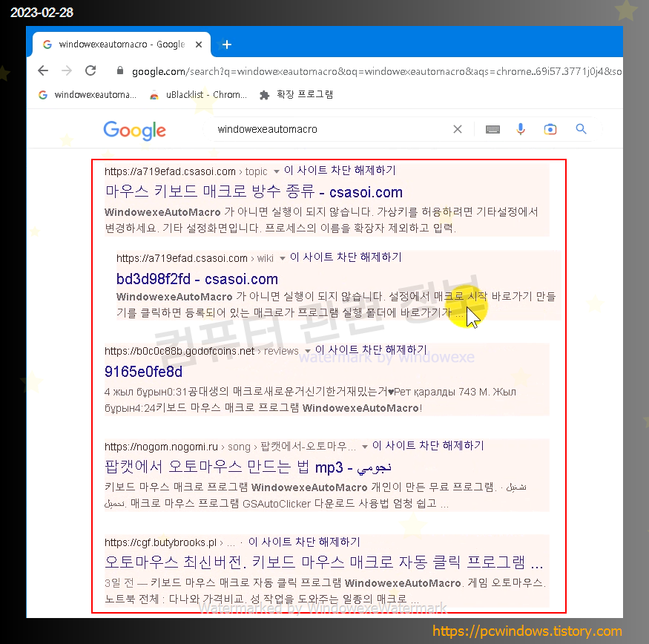
Task: Open the on-screen keyboard icon
Action: (492, 130)
